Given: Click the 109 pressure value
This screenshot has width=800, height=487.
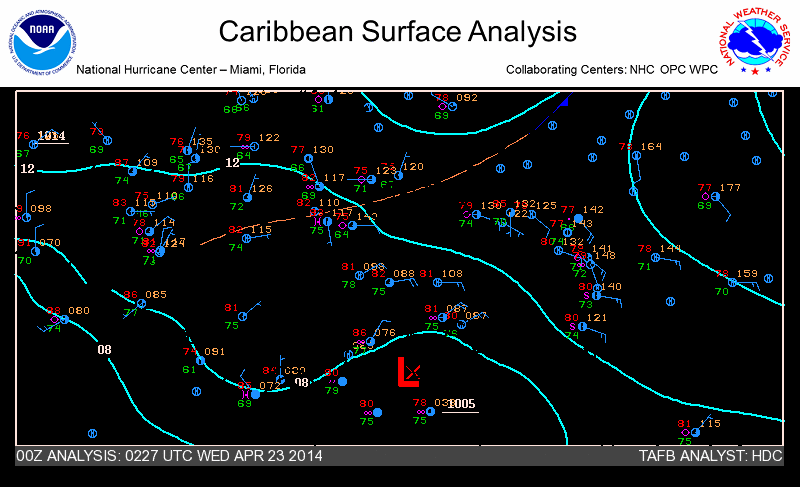Looking at the screenshot, I should (147, 163).
